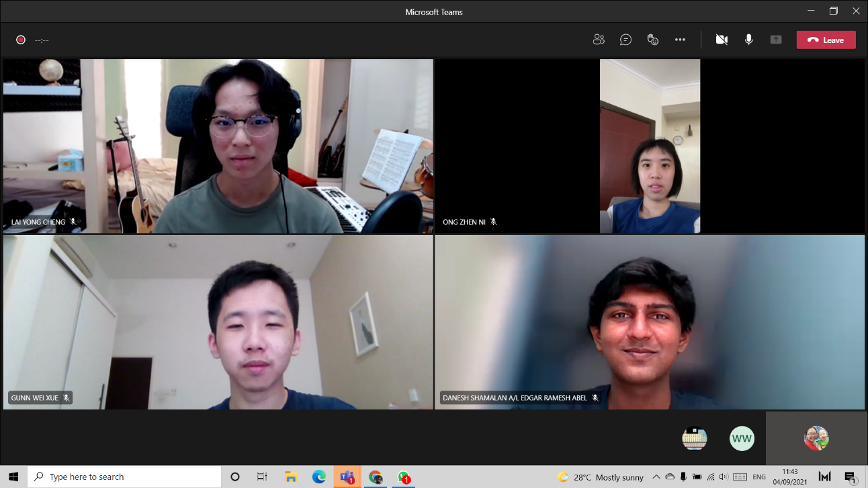Select Danesh Shamalan's video tile

(x=650, y=322)
